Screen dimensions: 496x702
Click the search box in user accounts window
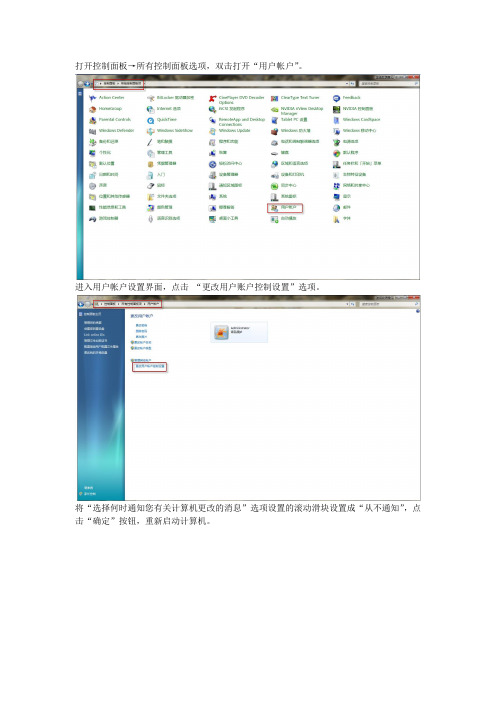[x=389, y=304]
